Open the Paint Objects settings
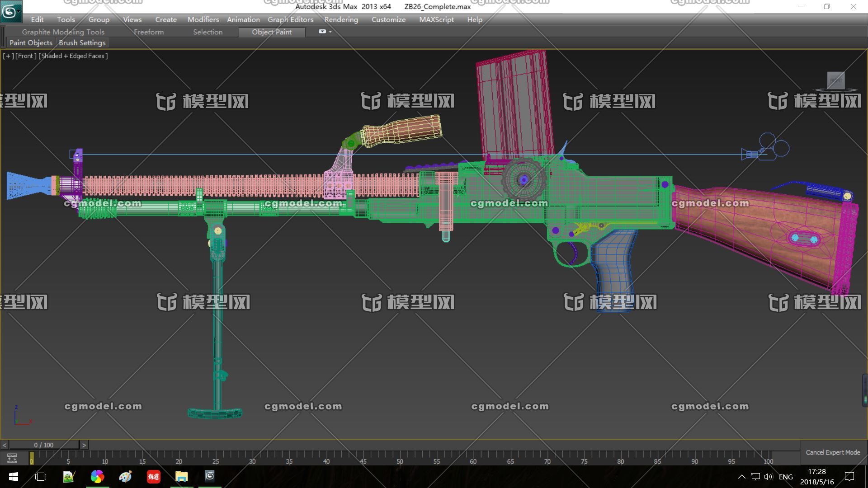868x488 pixels. [x=29, y=43]
